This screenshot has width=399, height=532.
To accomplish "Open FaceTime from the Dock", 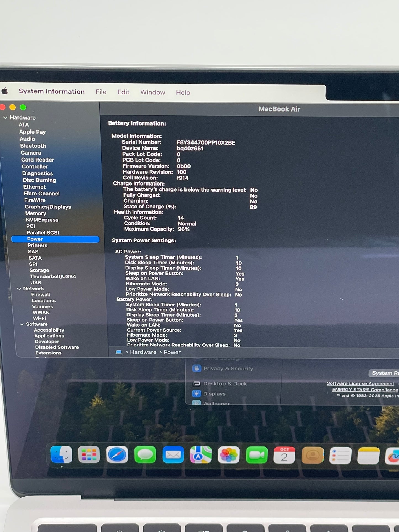I will [257, 455].
